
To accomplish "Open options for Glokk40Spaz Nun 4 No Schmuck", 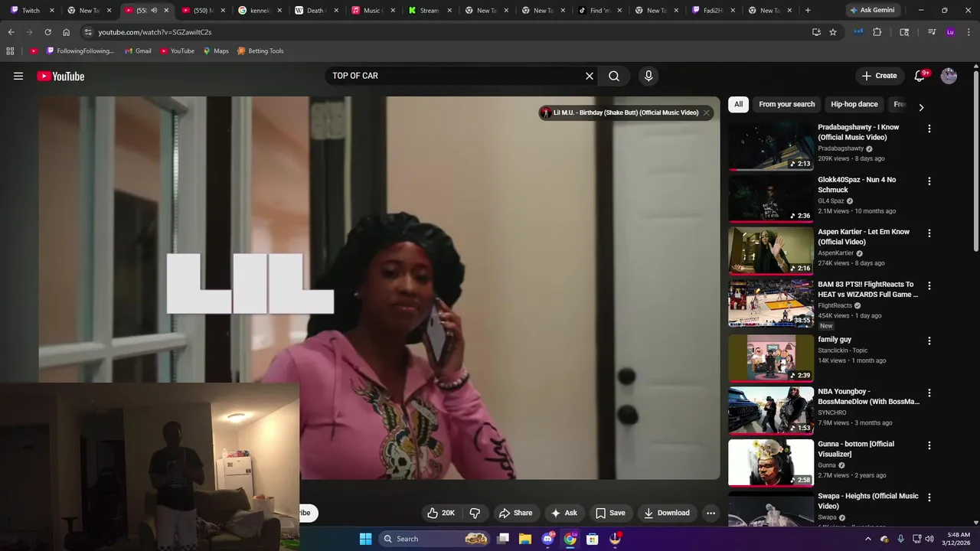I will click(x=929, y=181).
